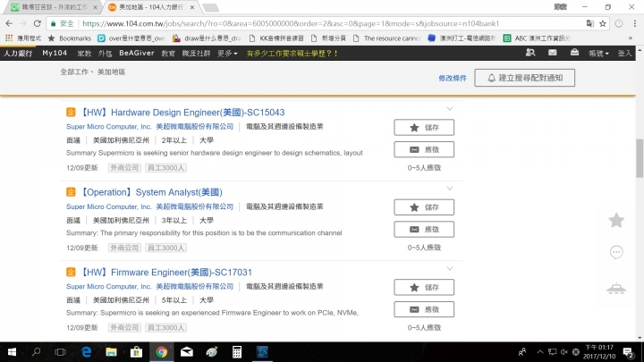Screen dimensions: 644x362
Task: Open 家教 in navigation bar
Action: [84, 53]
